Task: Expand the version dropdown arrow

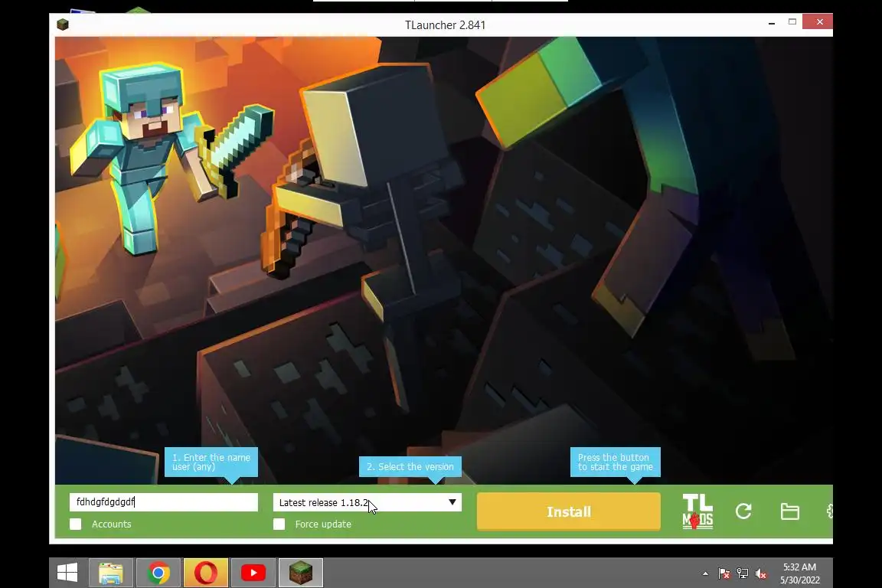Action: (452, 502)
